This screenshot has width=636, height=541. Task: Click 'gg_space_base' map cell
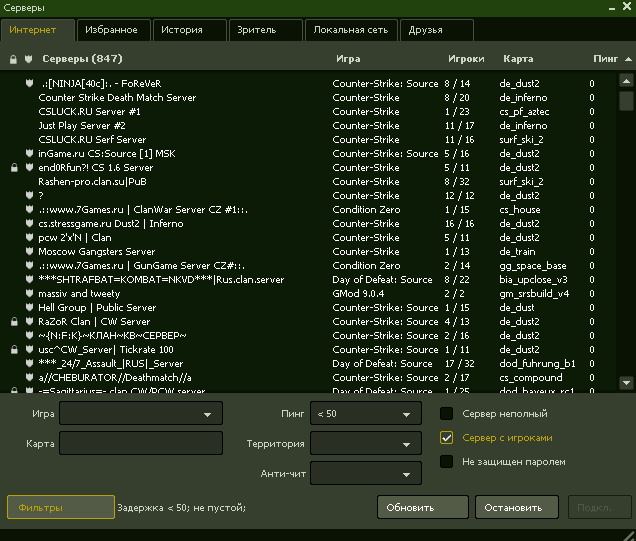tap(533, 266)
